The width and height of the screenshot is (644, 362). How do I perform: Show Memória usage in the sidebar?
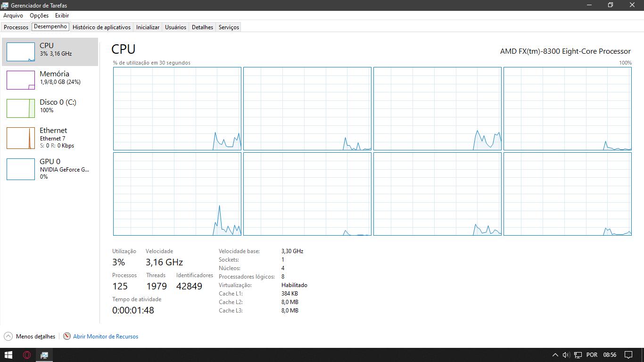[50, 80]
